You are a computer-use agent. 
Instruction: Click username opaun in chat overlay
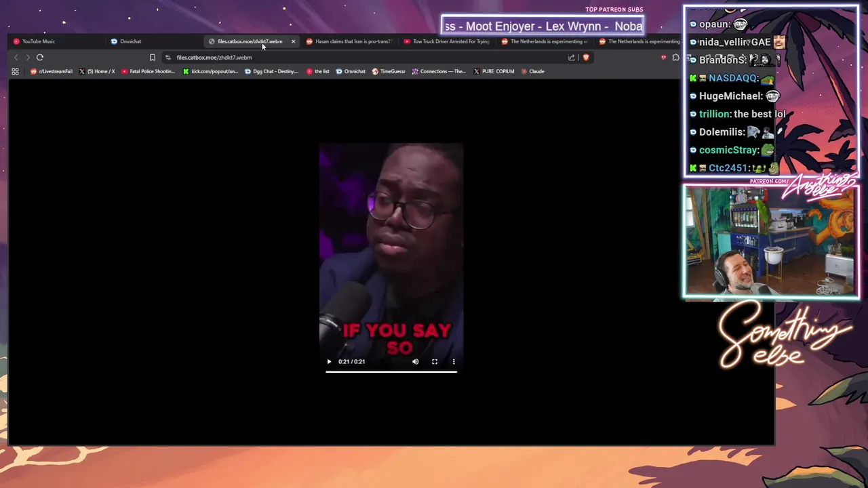click(714, 24)
